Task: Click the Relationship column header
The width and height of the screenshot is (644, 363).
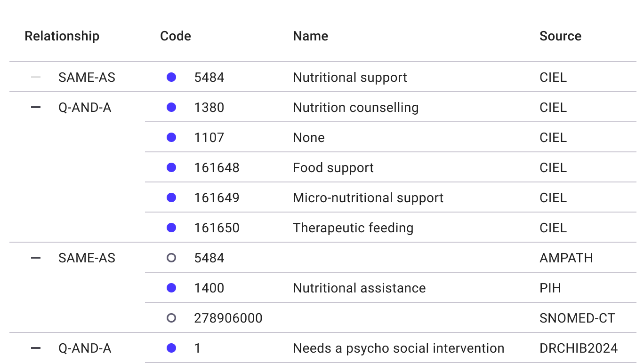Action: [x=62, y=36]
